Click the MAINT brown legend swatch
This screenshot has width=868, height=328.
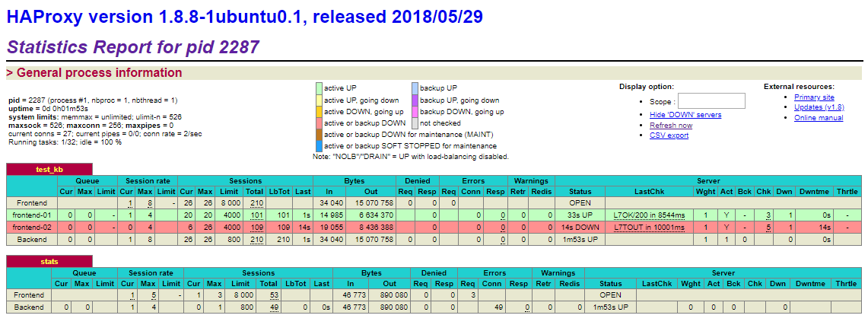[x=319, y=135]
